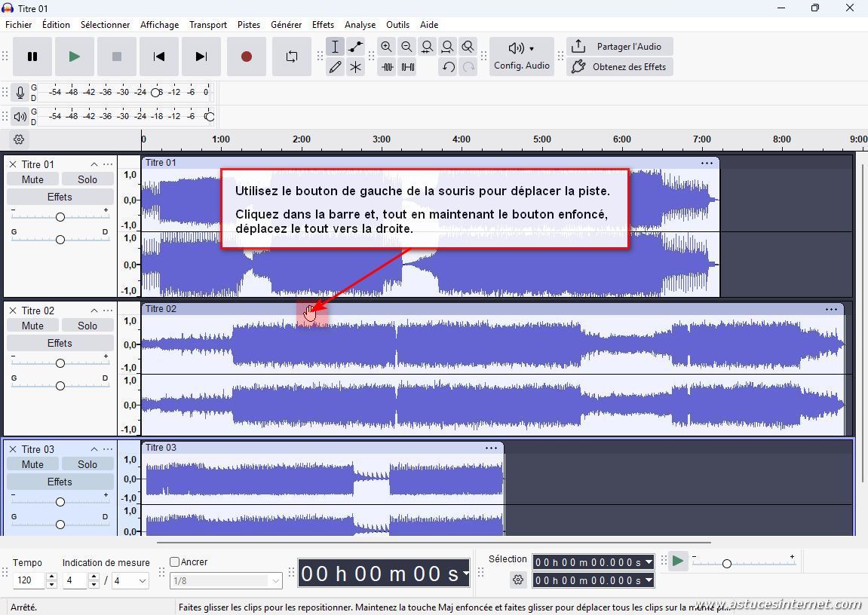Click the Partager l'Audio button

tap(619, 47)
